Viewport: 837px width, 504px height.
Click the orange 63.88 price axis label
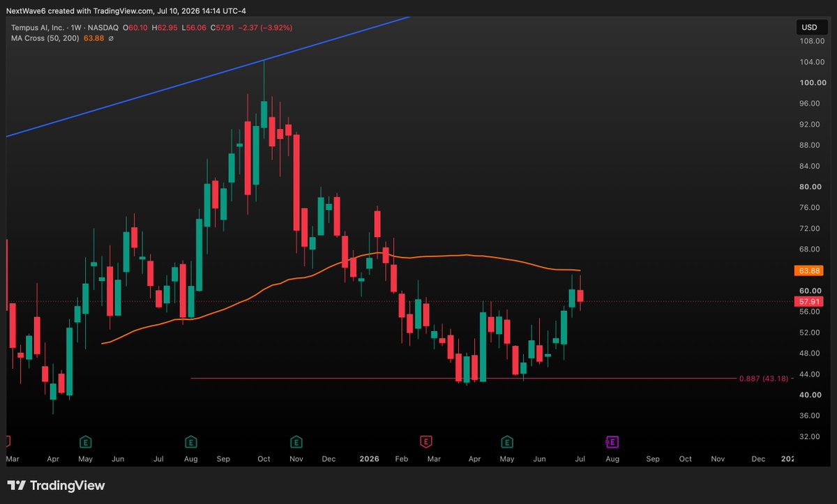(x=808, y=270)
